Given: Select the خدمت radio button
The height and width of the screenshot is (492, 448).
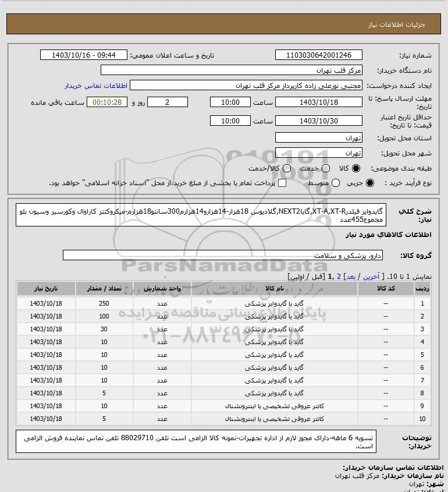Looking at the screenshot, I should pyautogui.click(x=326, y=168).
